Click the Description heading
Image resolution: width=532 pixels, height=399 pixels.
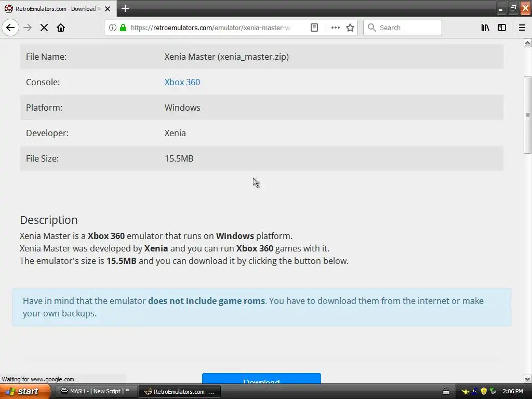(48, 220)
